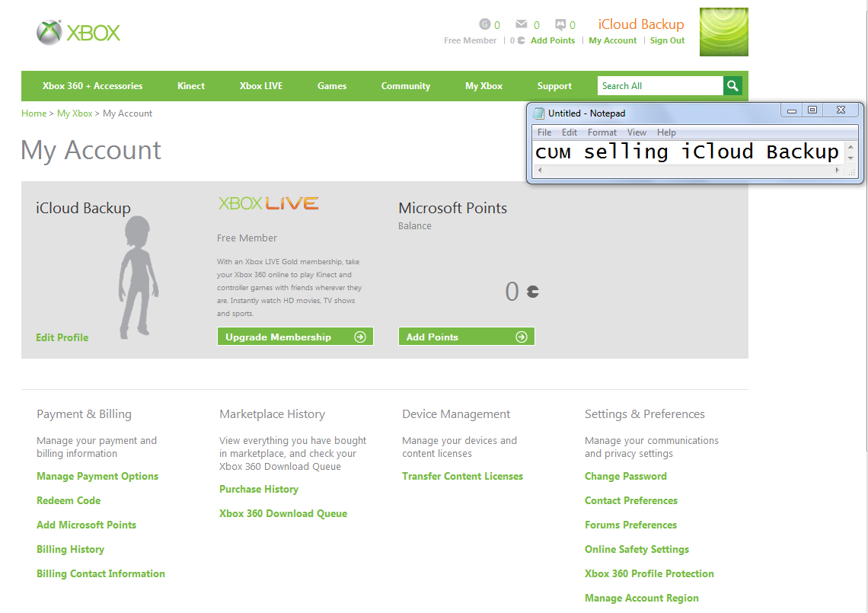Image resolution: width=868 pixels, height=613 pixels.
Task: Minimize the Notepad window
Action: [x=792, y=110]
